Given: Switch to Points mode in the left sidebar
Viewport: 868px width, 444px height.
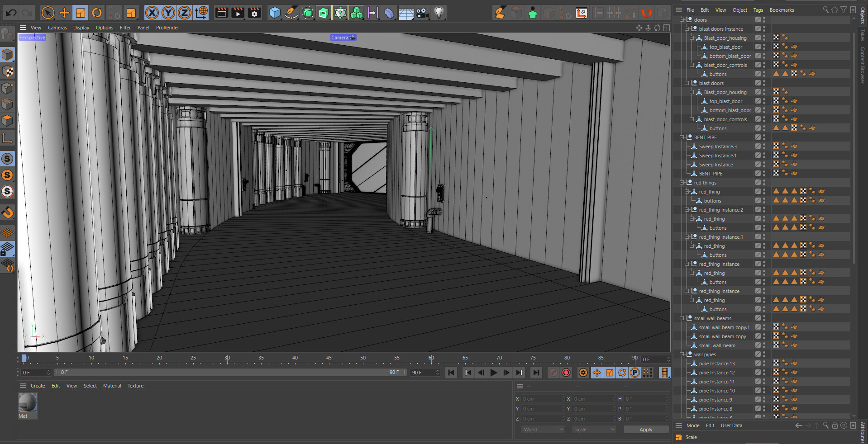Looking at the screenshot, I should [7, 88].
